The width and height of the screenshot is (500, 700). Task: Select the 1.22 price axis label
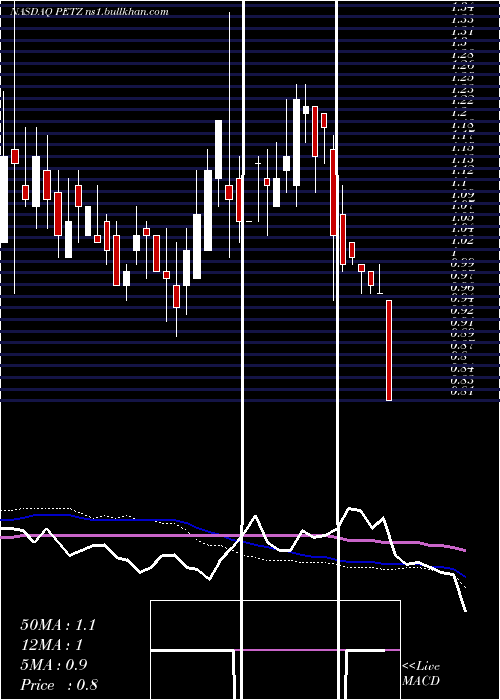tap(462, 101)
